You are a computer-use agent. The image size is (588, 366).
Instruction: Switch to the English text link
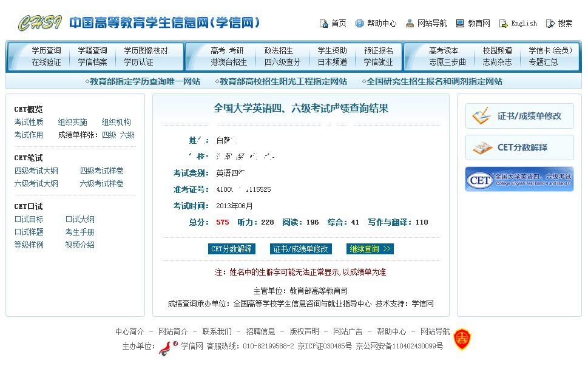[524, 23]
